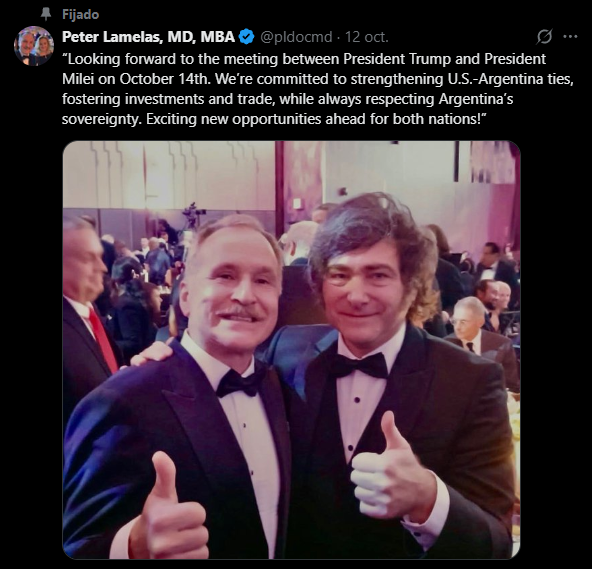Click the pinned post pushpin icon
Image resolution: width=592 pixels, height=569 pixels.
[x=46, y=14]
